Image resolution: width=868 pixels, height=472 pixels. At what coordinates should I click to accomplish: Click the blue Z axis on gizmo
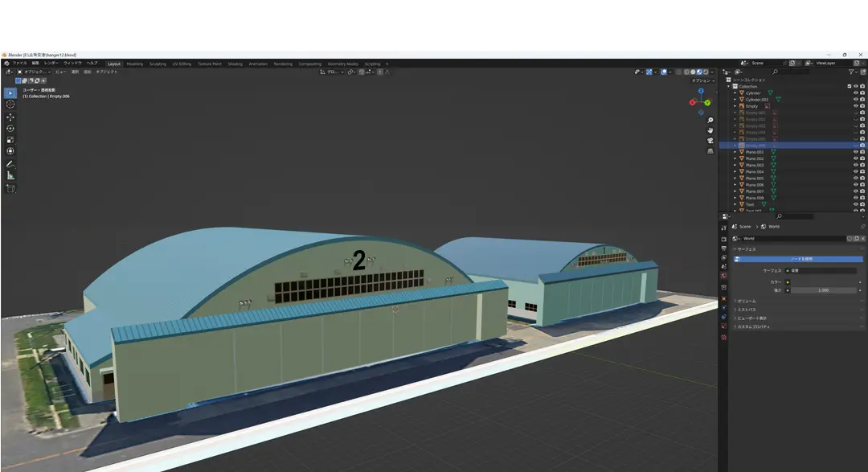click(701, 91)
